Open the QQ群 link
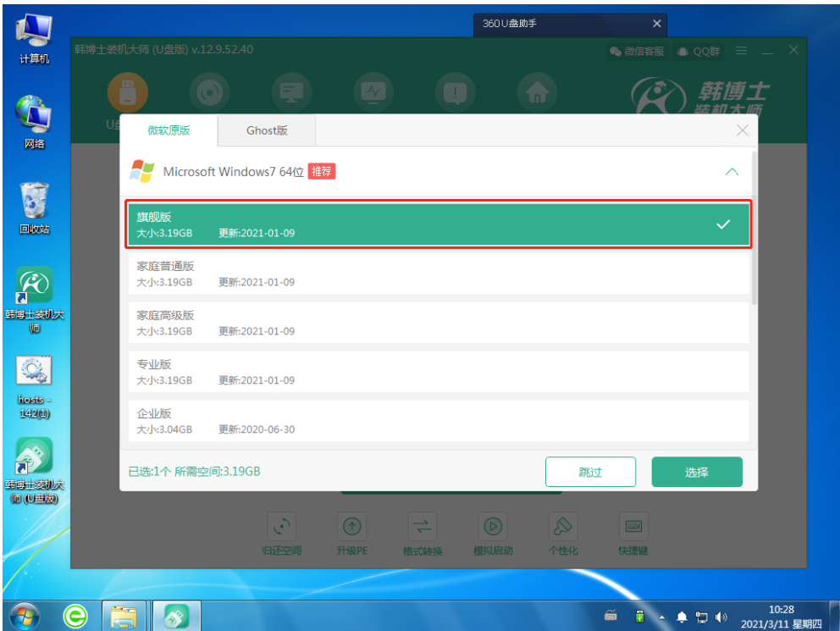Viewport: 840px width, 631px height. pos(699,52)
